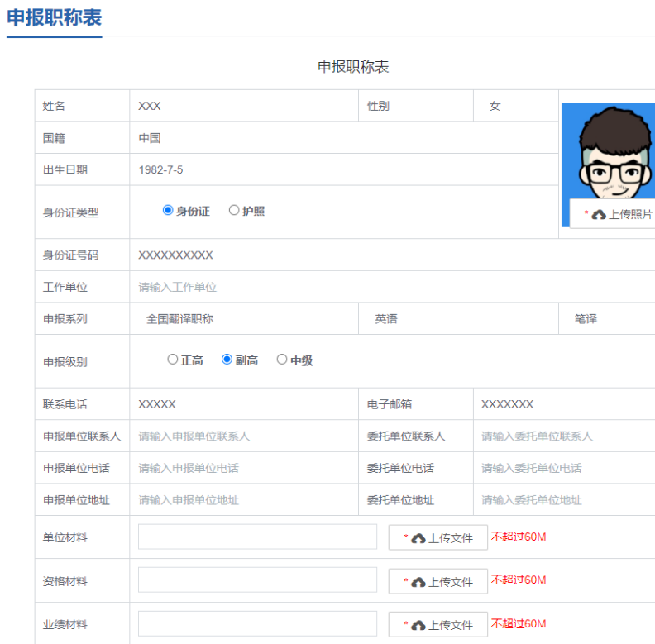
Task: Click upload file button for 单位材料
Action: (438, 537)
